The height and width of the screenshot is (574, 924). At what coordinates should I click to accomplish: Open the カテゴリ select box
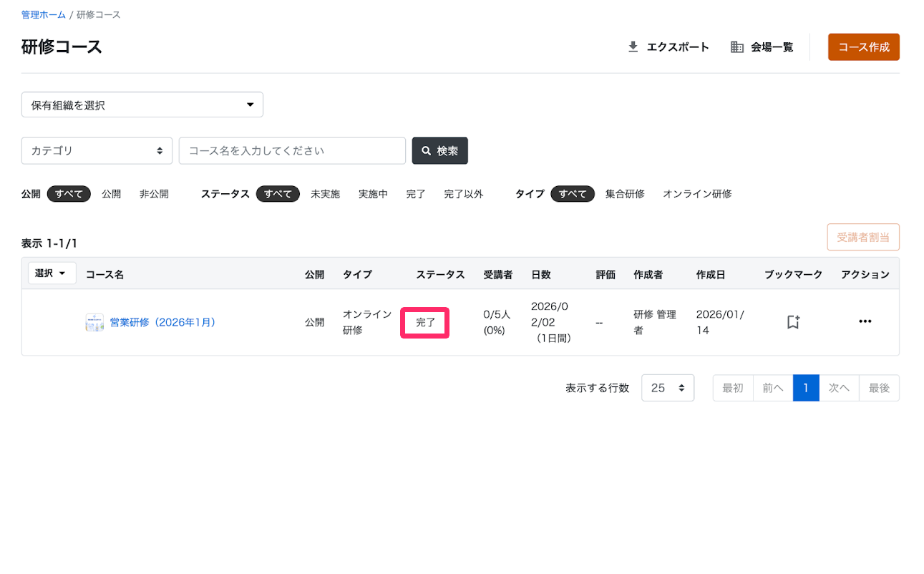pos(97,151)
